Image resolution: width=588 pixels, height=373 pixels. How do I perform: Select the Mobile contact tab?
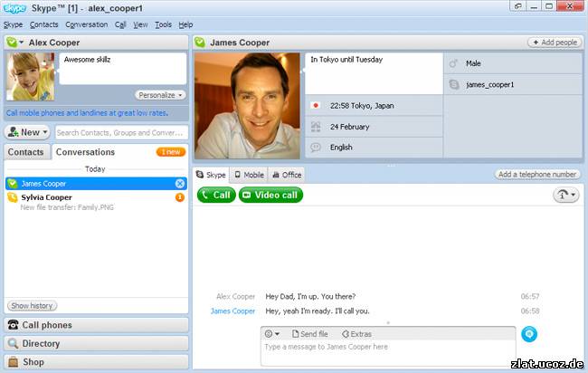coord(249,175)
